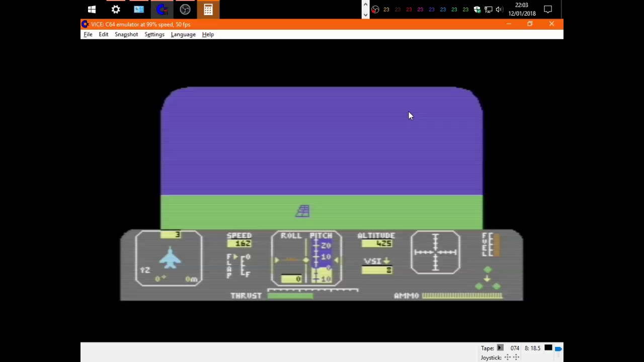The image size is (644, 362).
Task: Restore down the VICE window
Action: pyautogui.click(x=530, y=24)
